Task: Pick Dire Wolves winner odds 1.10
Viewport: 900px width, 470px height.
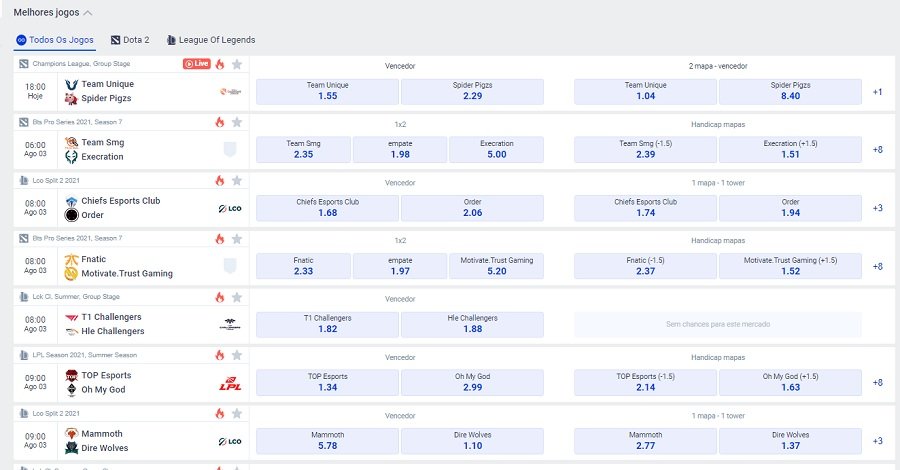Action: [x=472, y=441]
